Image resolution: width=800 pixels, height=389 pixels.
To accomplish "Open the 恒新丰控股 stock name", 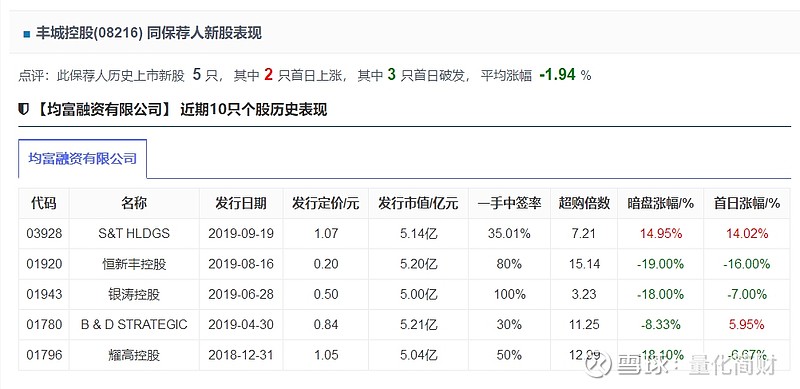I will click(134, 264).
